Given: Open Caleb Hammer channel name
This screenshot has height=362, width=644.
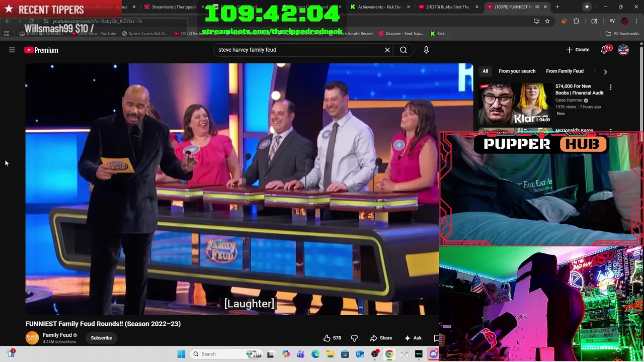Looking at the screenshot, I should pyautogui.click(x=569, y=100).
